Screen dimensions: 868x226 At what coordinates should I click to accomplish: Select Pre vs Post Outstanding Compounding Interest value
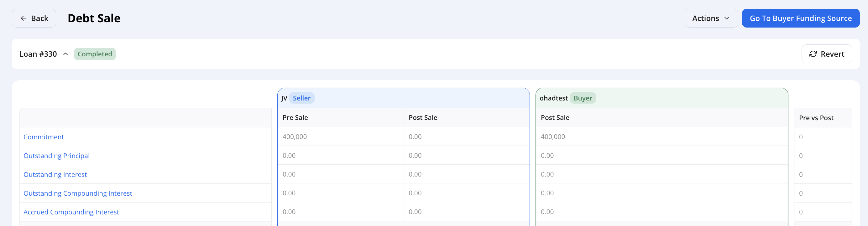tap(801, 194)
